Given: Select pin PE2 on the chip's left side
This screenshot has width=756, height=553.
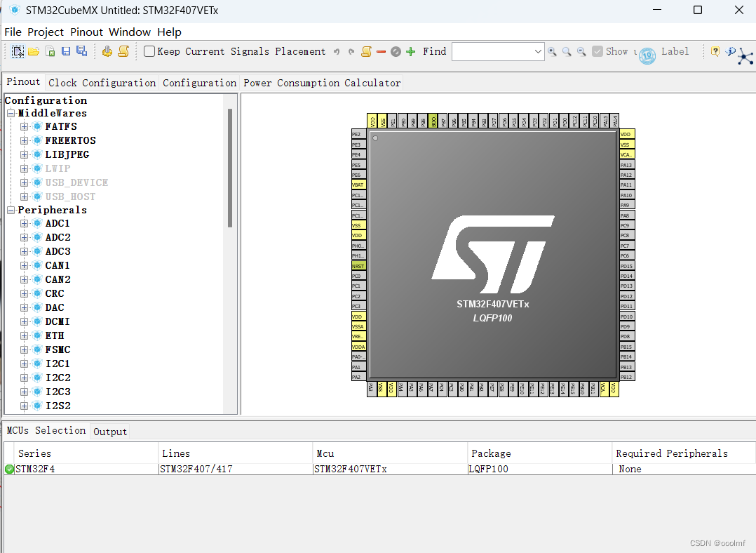Looking at the screenshot, I should [x=358, y=134].
